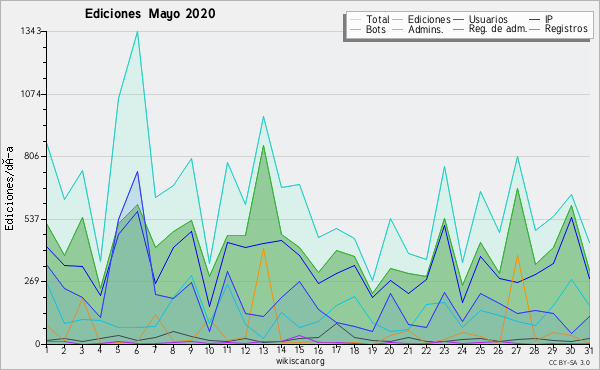600x370 pixels.
Task: Click x-axis day label 13
Action: [263, 350]
